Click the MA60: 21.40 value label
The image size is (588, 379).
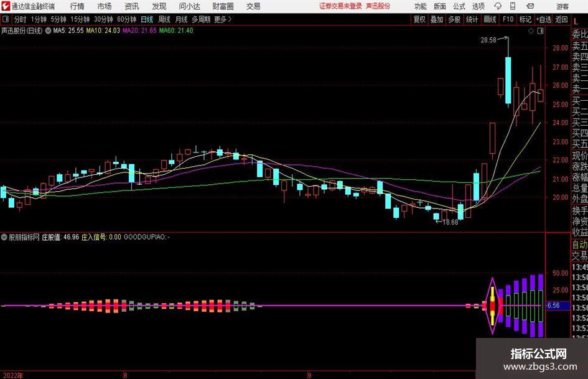[x=176, y=30]
